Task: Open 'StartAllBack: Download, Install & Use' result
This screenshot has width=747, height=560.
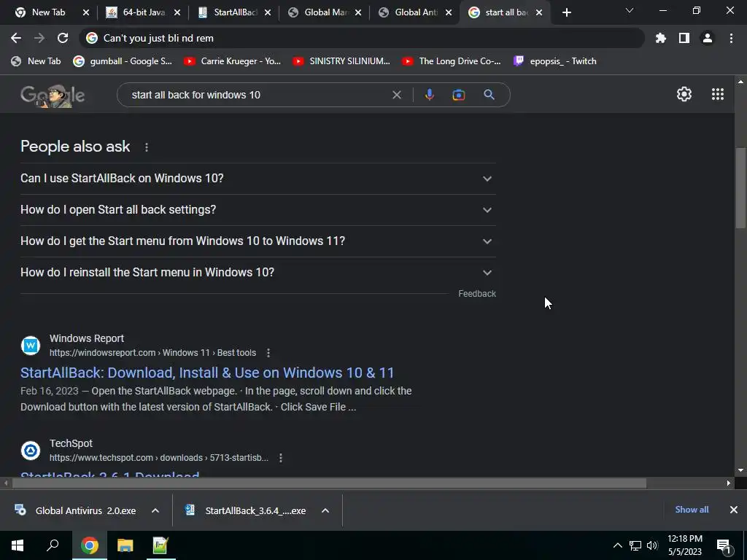Action: tap(207, 373)
